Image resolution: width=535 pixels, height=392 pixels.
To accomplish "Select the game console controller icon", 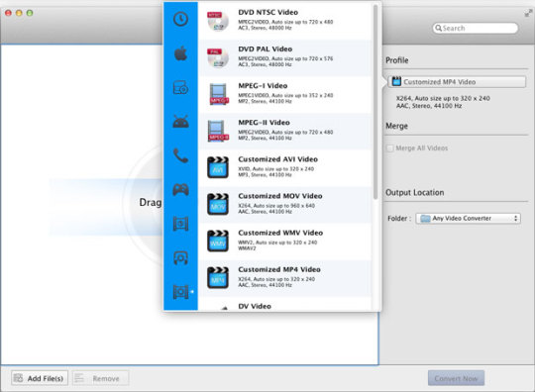I will pyautogui.click(x=180, y=189).
